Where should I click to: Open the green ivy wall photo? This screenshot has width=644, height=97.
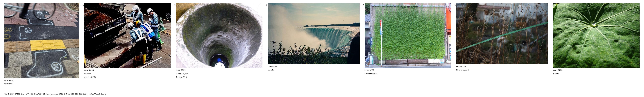[408, 35]
